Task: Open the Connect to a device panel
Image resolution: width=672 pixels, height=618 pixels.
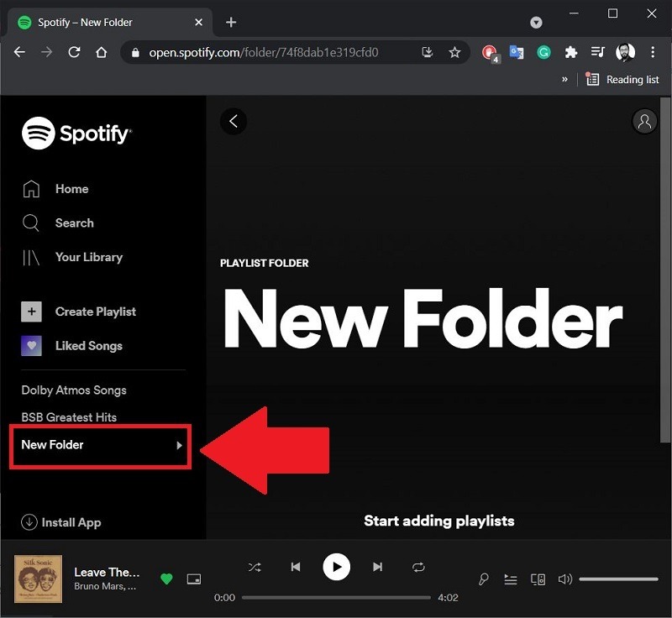Action: tap(538, 579)
